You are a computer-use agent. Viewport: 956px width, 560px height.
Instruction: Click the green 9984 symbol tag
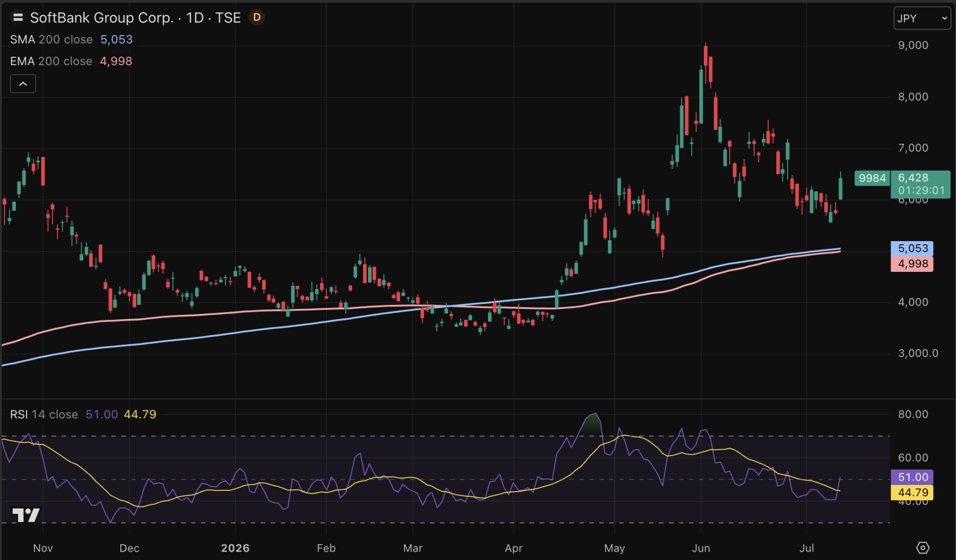[x=872, y=178]
